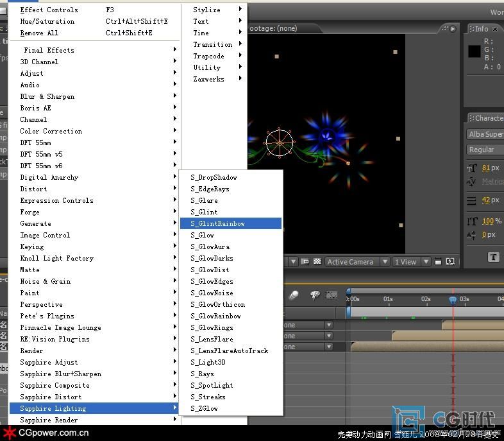Screen dimensions: 504x441
Task: Click the topmost layer duration bar
Action: point(473,325)
